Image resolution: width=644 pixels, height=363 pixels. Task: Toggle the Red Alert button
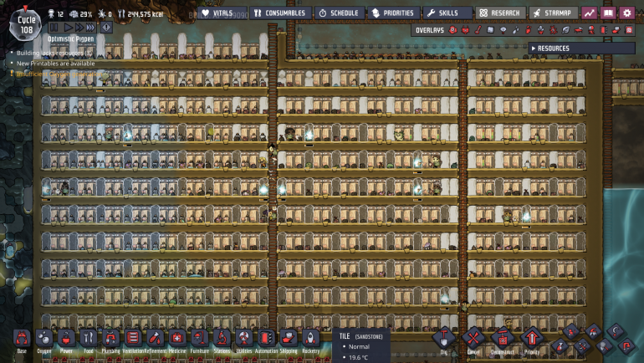pos(106,27)
